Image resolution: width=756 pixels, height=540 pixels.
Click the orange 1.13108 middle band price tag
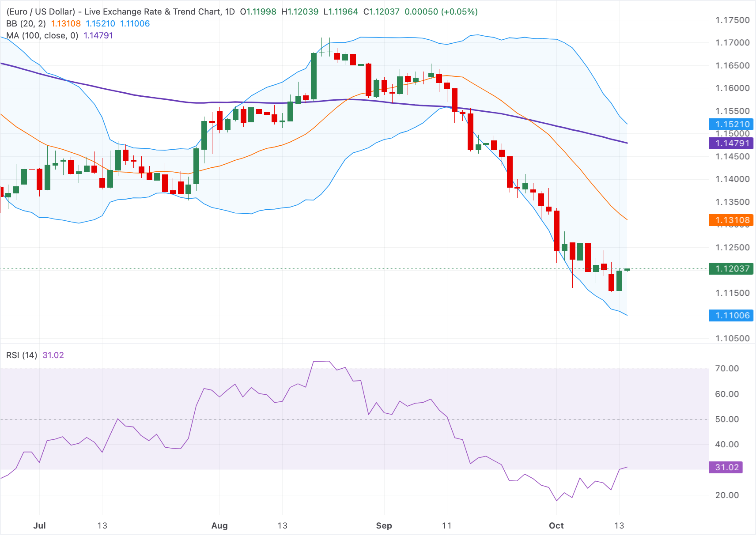tap(731, 220)
